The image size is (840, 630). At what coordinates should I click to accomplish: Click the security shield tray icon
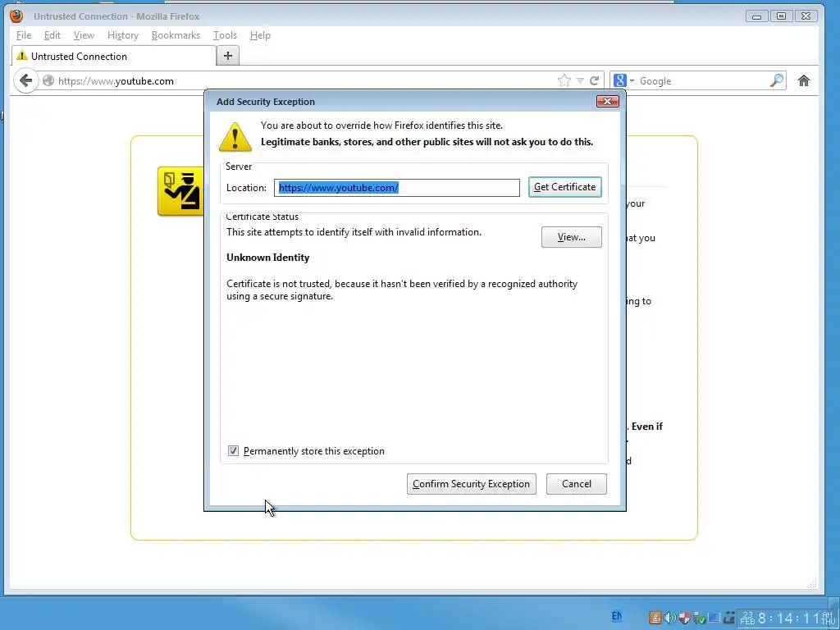click(x=684, y=618)
